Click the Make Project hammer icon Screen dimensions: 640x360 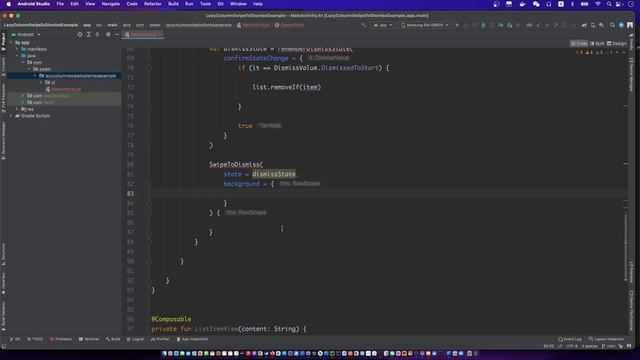364,25
